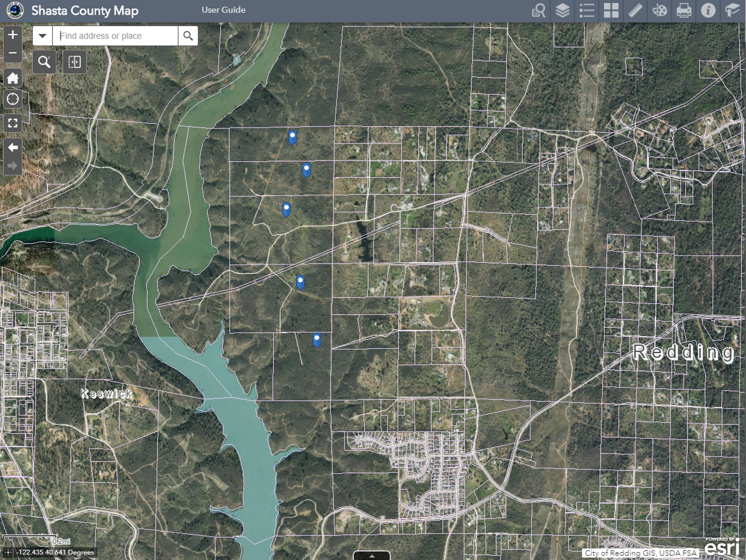Open the Draw palette tool
Screen dimensions: 746x560
(x=659, y=10)
